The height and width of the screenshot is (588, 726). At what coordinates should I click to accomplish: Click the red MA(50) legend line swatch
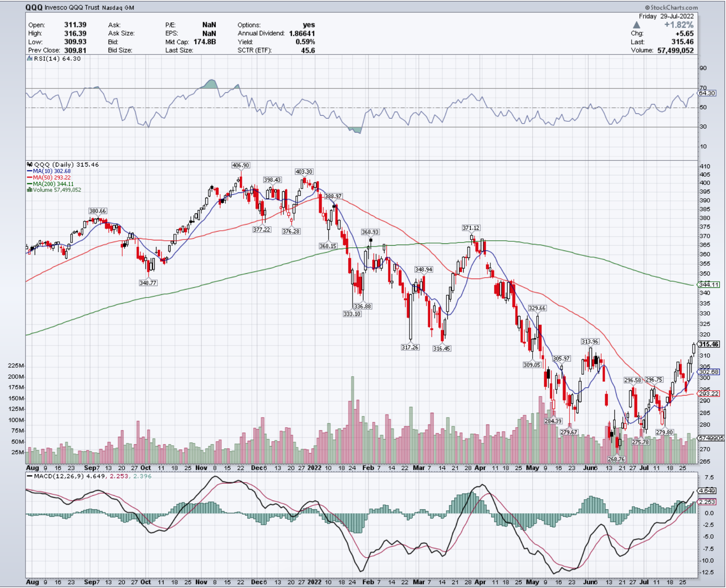pyautogui.click(x=29, y=178)
